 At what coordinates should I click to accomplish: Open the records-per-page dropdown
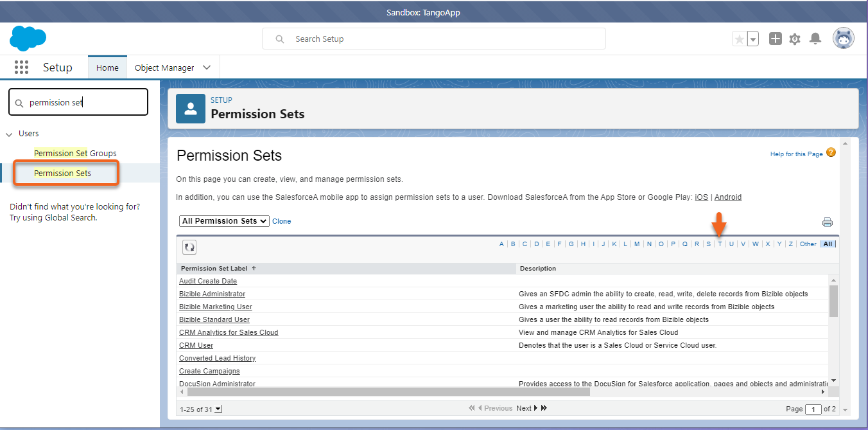217,408
